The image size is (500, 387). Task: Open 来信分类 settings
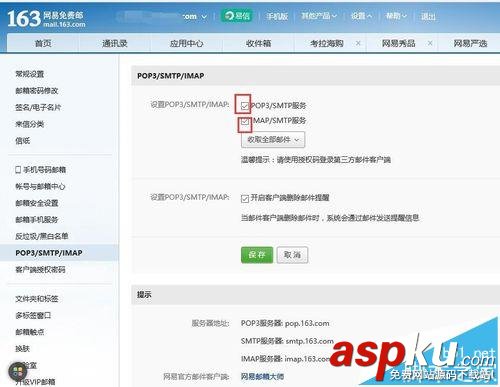click(30, 124)
